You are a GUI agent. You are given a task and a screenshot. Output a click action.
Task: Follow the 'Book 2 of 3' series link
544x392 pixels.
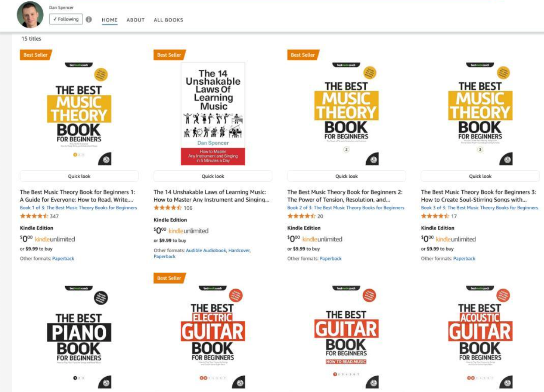346,208
